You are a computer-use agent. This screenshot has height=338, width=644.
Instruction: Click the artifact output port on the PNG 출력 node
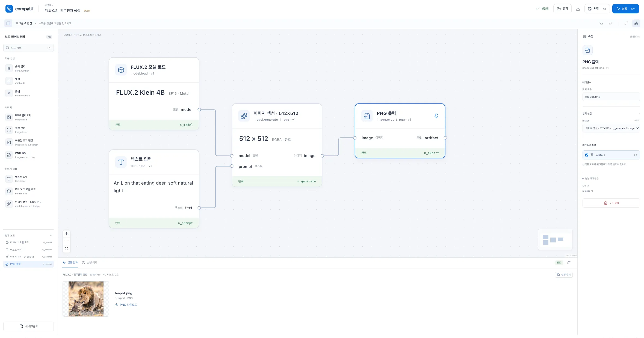[x=445, y=138]
